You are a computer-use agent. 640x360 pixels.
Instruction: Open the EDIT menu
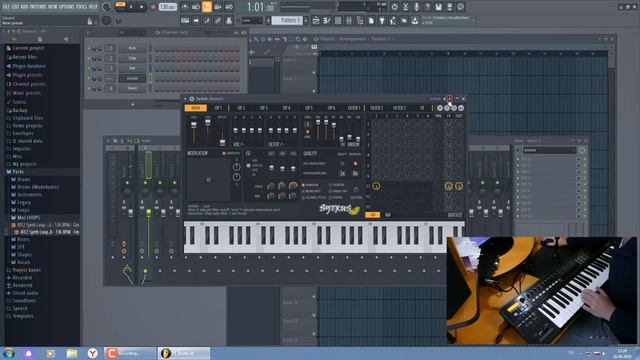click(x=16, y=7)
